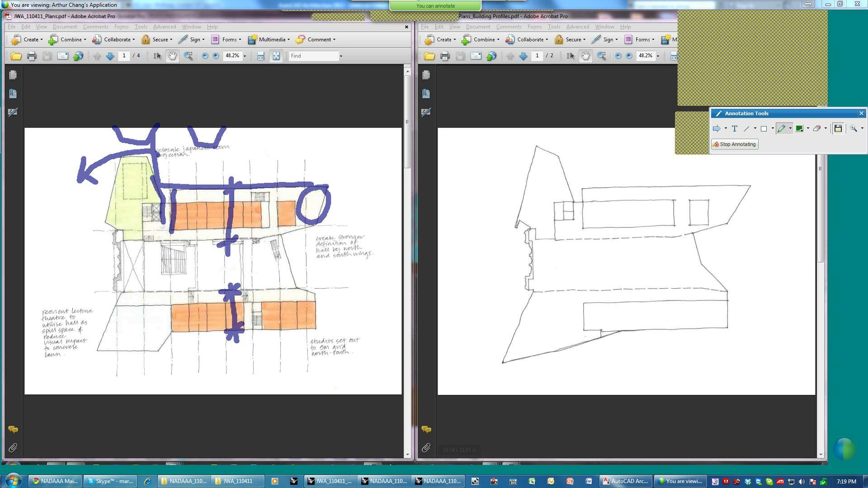Zoom out using minus button in left window
The height and width of the screenshot is (488, 868).
205,56
